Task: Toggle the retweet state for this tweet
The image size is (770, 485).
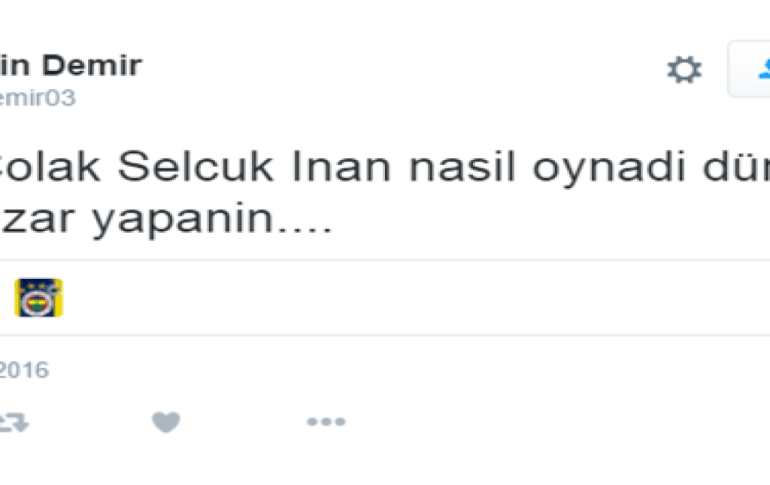Action: click(14, 422)
